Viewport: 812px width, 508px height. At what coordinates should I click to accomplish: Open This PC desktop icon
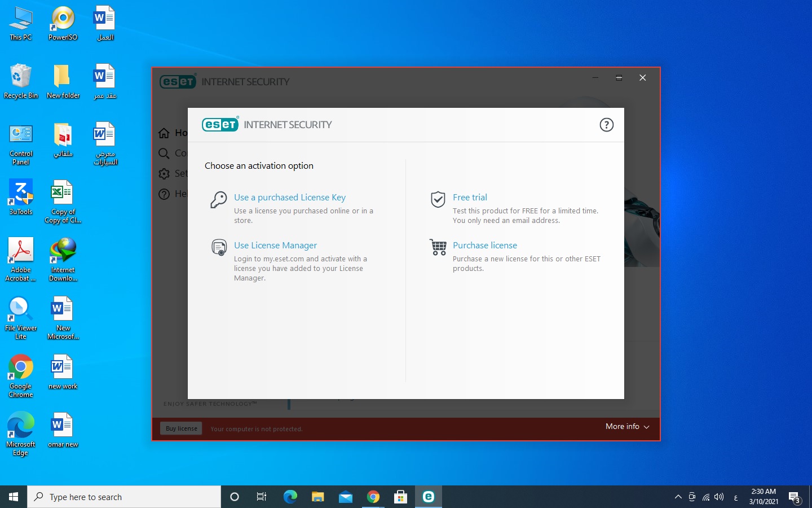[x=21, y=24]
